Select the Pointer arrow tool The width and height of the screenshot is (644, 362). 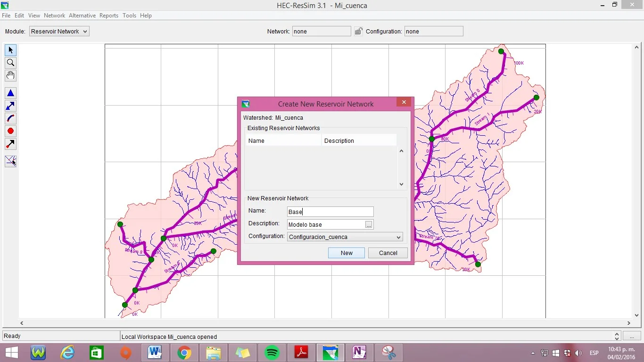[x=10, y=50]
